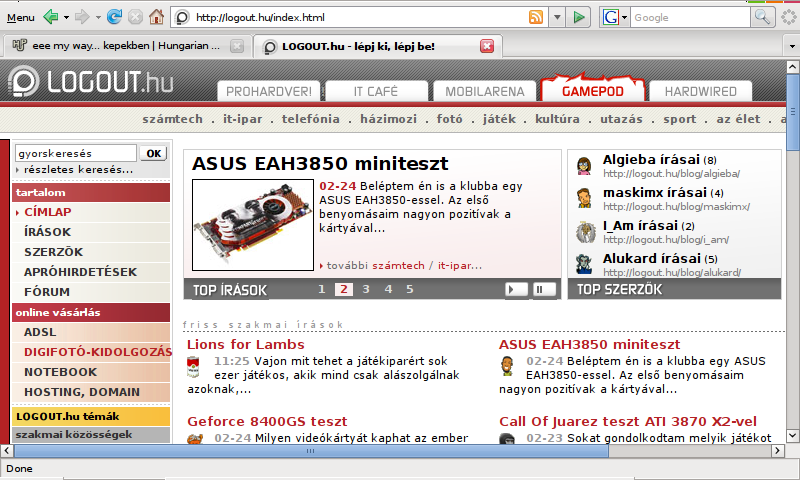This screenshot has height=480, width=800.
Task: Expand the LOGOUT.hu témák section
Action: pos(91,416)
